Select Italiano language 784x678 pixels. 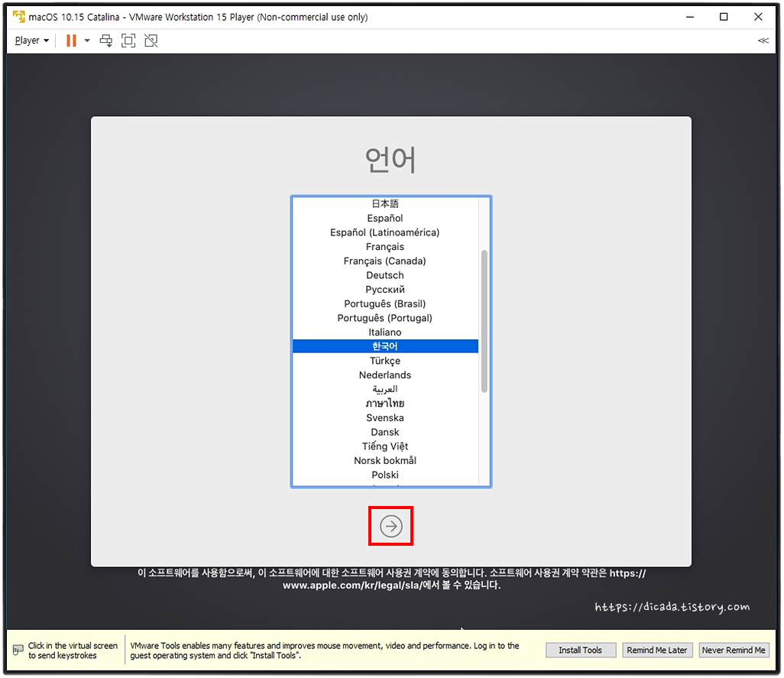385,332
